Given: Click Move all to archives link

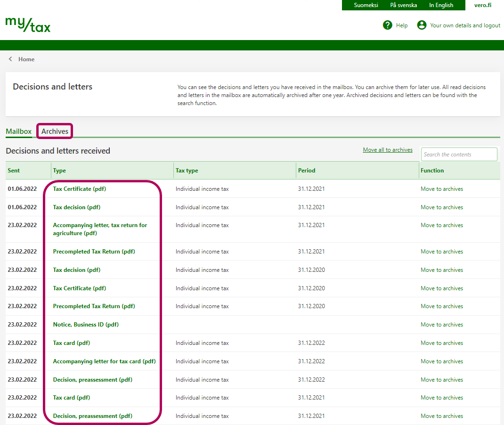Looking at the screenshot, I should [387, 150].
